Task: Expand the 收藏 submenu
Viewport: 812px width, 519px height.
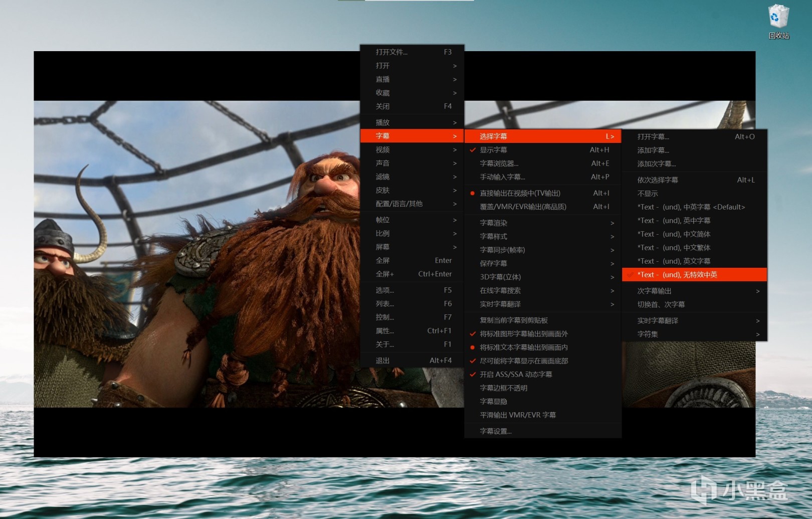Action: point(412,93)
